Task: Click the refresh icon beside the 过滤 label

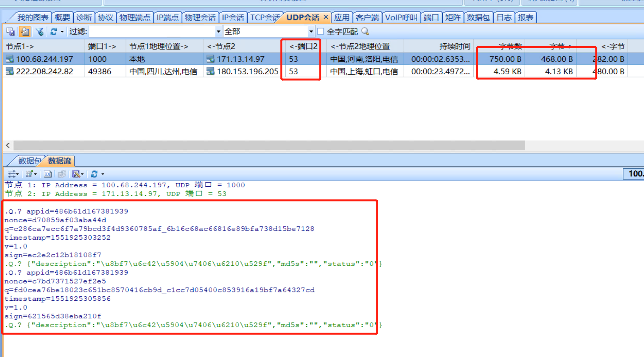Action: (53, 31)
